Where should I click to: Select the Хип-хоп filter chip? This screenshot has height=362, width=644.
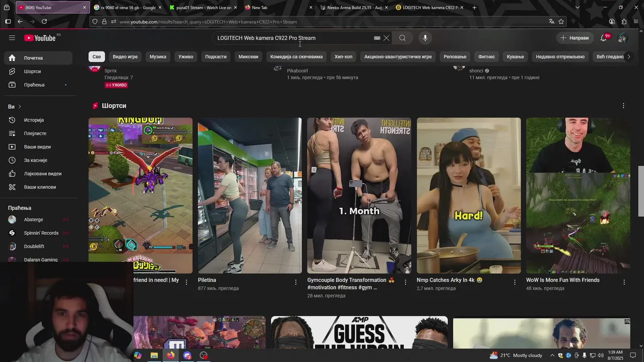344,57
